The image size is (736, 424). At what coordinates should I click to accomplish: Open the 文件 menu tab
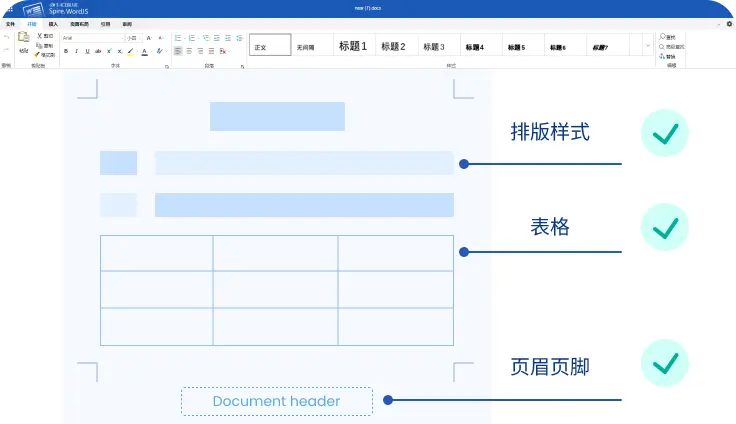tap(10, 24)
